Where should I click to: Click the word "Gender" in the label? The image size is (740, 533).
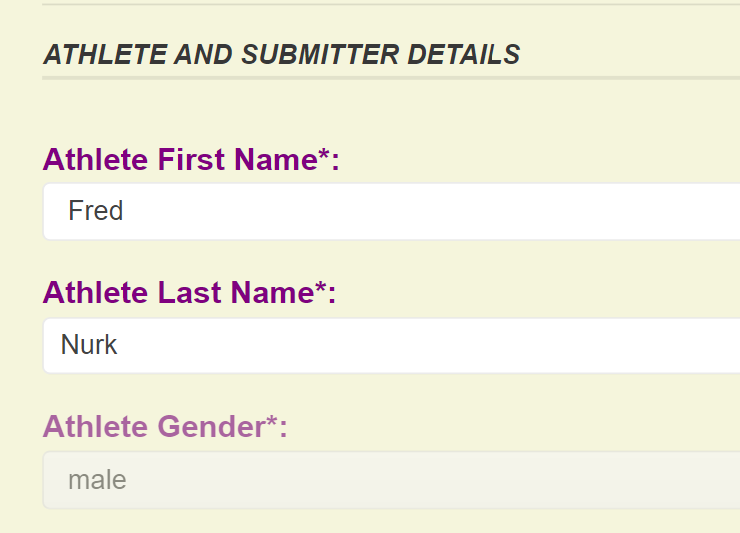[210, 427]
